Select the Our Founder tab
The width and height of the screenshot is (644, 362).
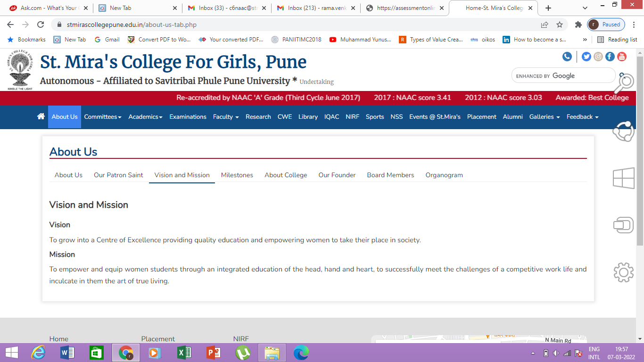pyautogui.click(x=337, y=175)
